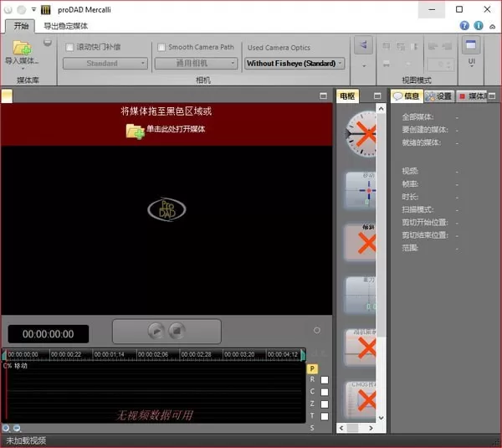Click the 单击此处打开媒体 link
The height and width of the screenshot is (448, 502).
(x=176, y=129)
